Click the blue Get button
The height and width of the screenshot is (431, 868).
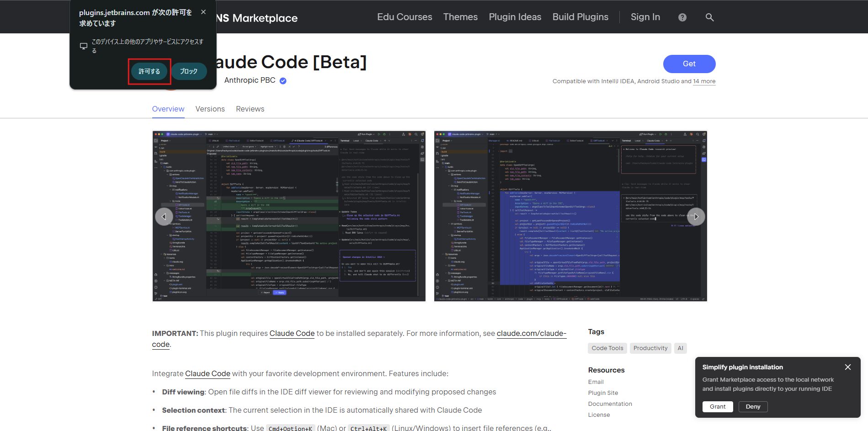[x=689, y=64]
